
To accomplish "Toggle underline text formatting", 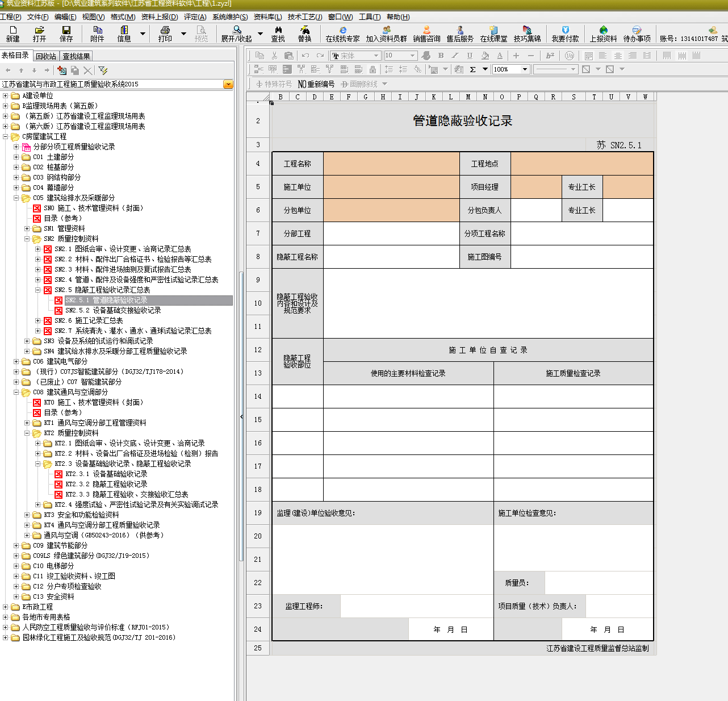I will pos(470,55).
